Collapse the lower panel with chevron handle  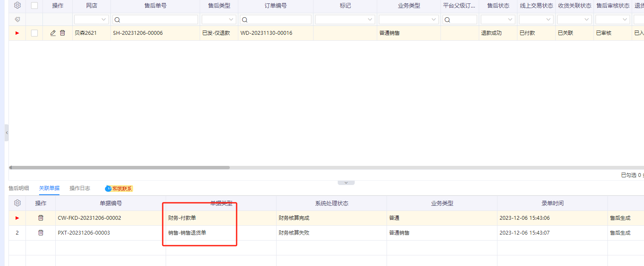point(346,183)
